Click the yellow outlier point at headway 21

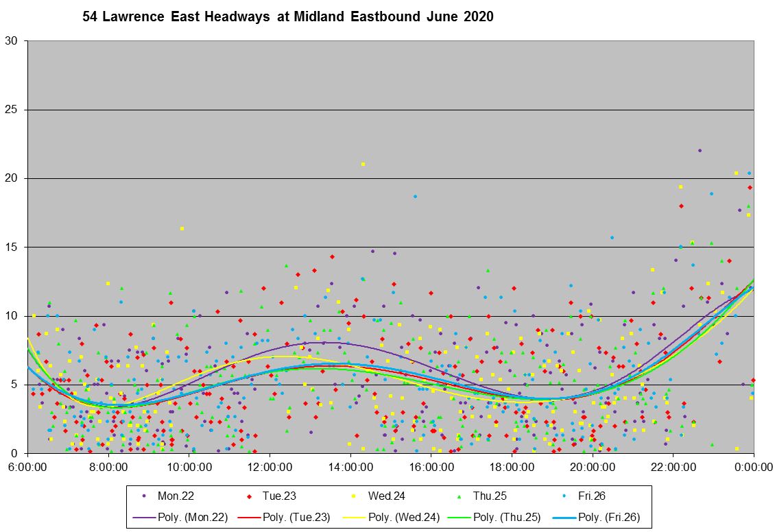[363, 164]
